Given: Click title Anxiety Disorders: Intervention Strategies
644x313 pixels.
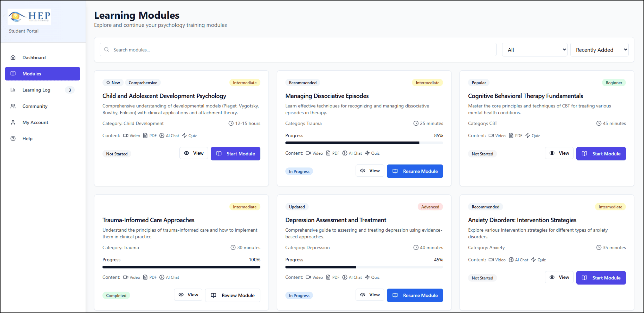Looking at the screenshot, I should (x=522, y=220).
